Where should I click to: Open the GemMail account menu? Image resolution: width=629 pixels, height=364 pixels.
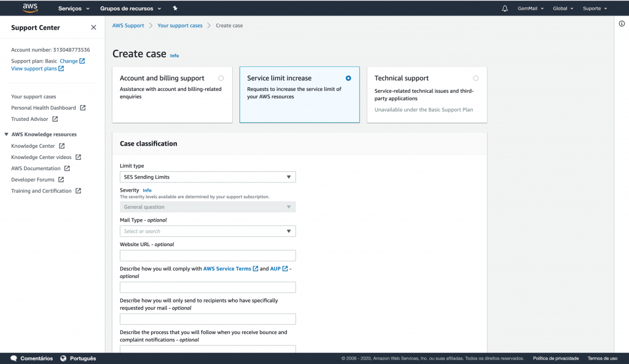tap(531, 9)
